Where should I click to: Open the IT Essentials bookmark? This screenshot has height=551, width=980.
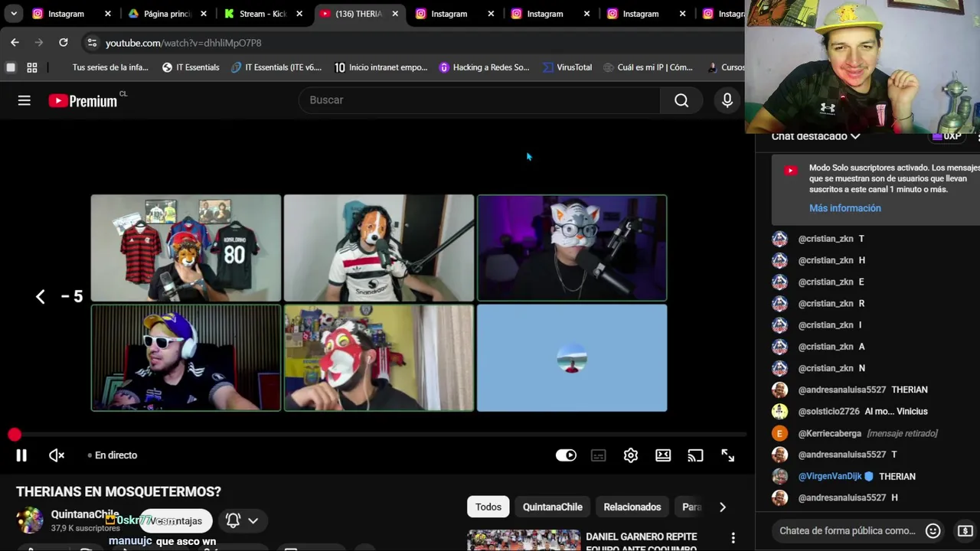coord(191,67)
